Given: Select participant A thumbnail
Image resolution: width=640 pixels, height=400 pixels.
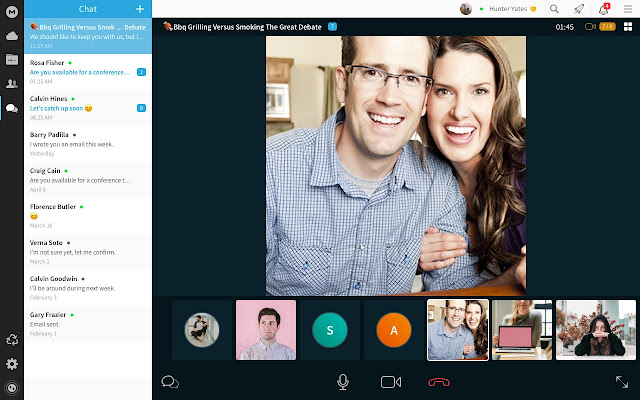Looking at the screenshot, I should coord(394,330).
